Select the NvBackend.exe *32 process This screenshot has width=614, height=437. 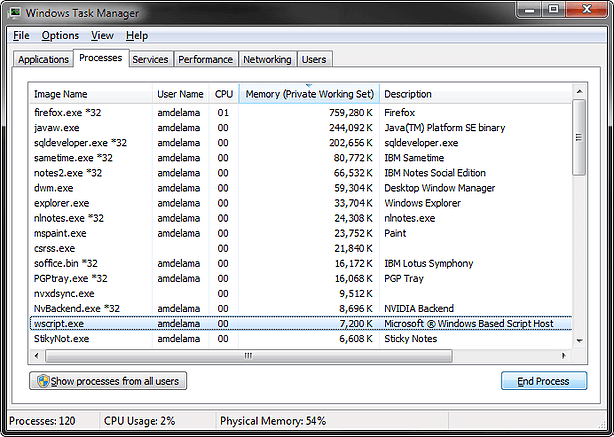301,309
